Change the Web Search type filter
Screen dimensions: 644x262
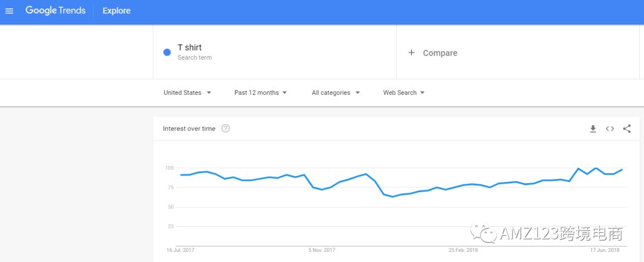click(x=404, y=93)
